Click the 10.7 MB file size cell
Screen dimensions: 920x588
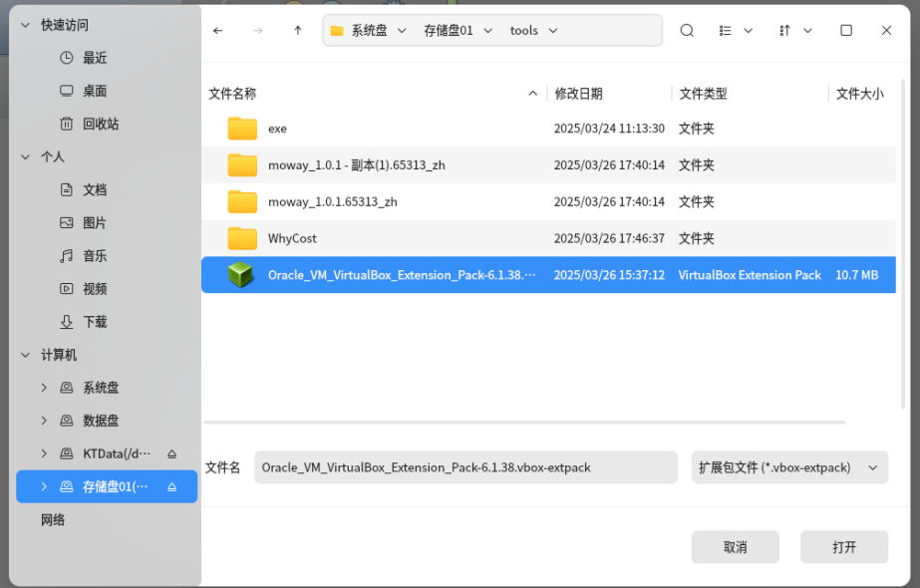pyautogui.click(x=856, y=275)
